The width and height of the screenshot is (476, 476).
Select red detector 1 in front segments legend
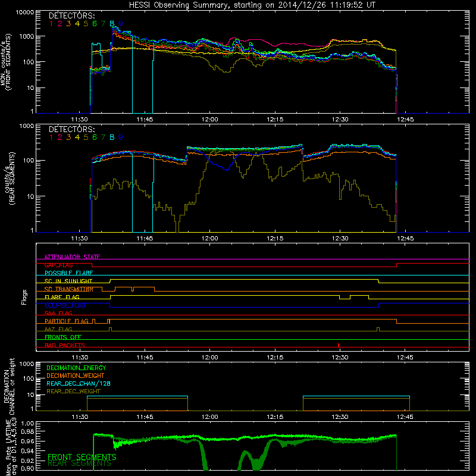(x=51, y=24)
